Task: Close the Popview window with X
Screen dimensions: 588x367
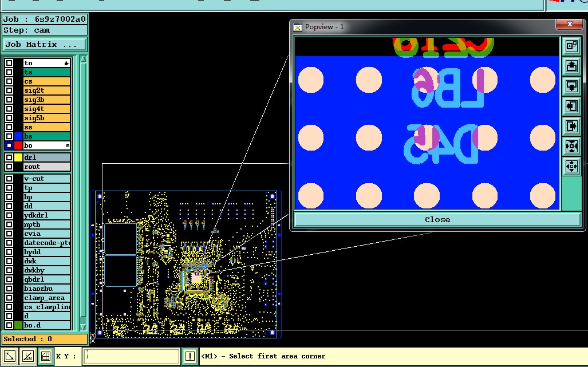Action: point(570,25)
